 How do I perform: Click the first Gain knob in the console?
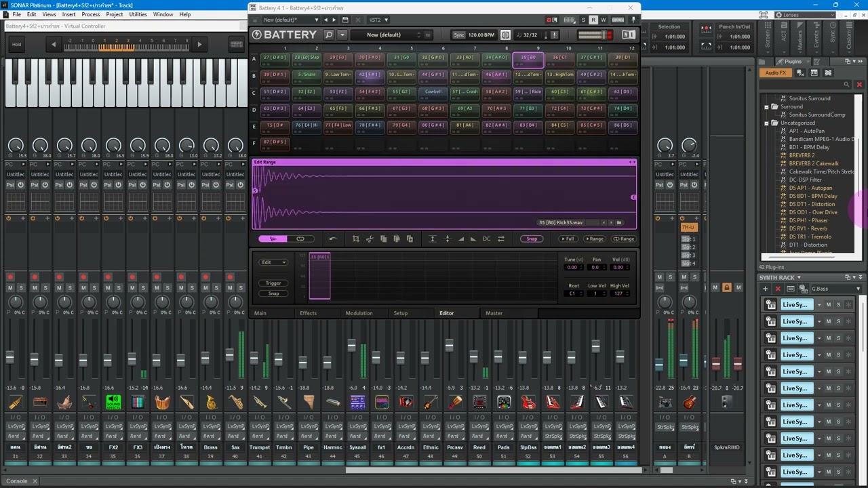(x=16, y=145)
